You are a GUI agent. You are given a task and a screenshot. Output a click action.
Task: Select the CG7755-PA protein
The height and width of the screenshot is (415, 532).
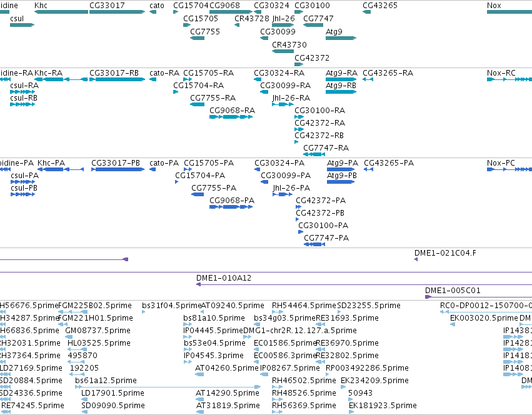(198, 194)
